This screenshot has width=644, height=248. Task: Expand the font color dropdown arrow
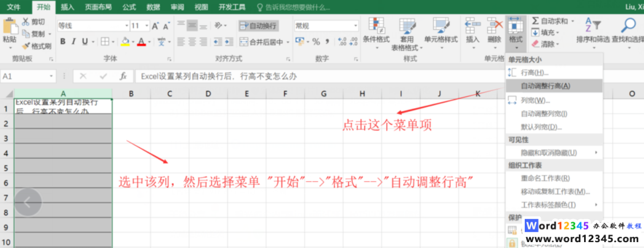click(x=149, y=41)
